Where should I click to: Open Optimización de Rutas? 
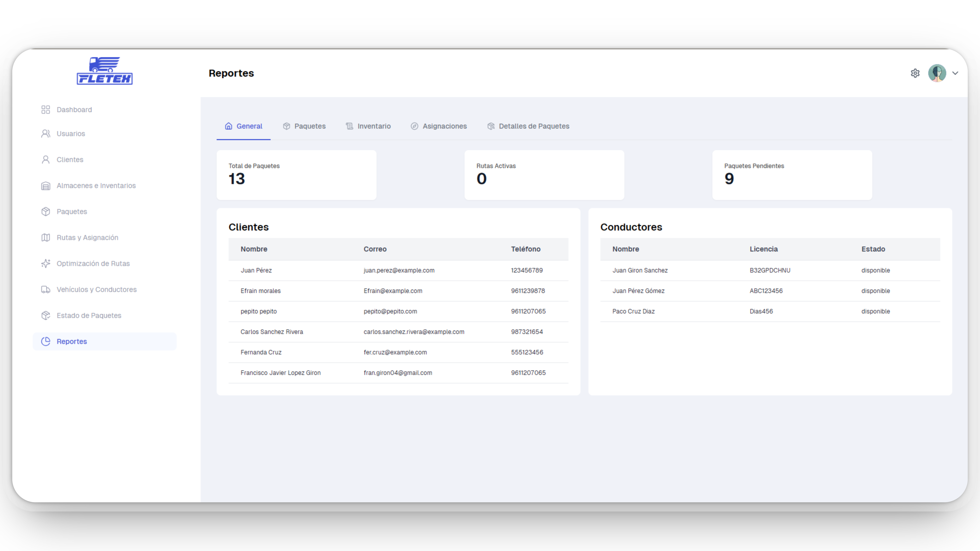105,264
